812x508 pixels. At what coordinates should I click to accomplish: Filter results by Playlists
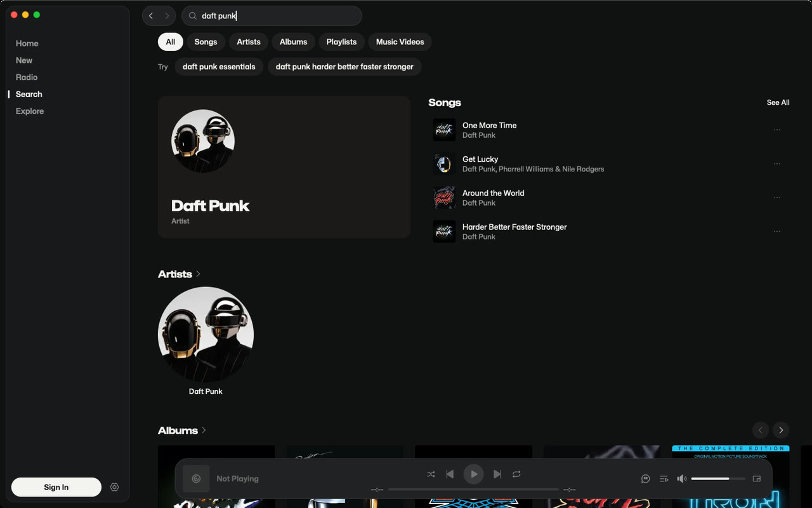341,42
